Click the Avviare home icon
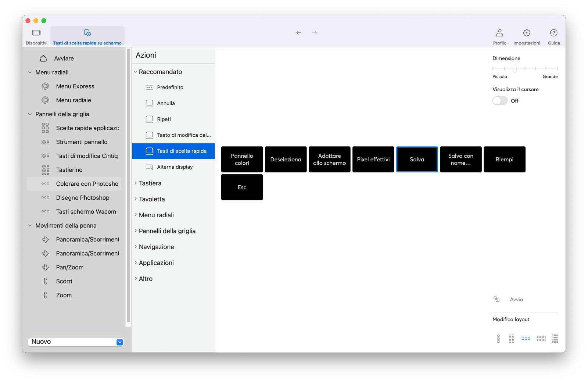Viewport: 588px width, 382px height. [43, 58]
